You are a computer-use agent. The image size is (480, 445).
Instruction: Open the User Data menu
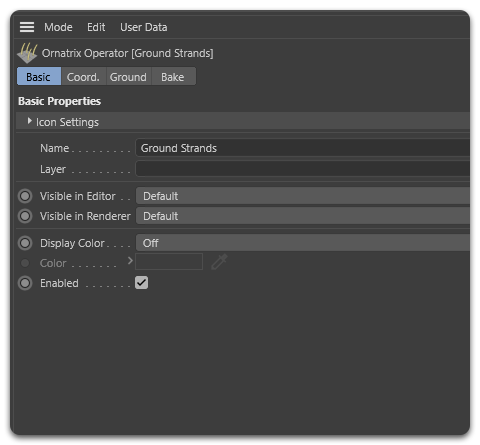[144, 27]
